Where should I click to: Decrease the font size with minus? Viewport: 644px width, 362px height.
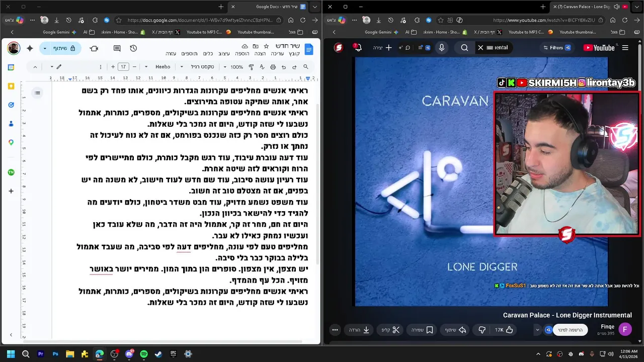(135, 67)
